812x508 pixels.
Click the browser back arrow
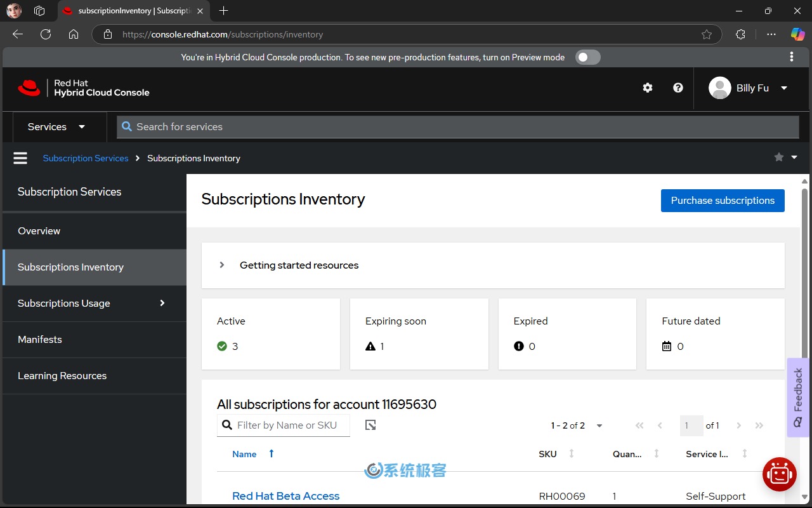click(18, 34)
